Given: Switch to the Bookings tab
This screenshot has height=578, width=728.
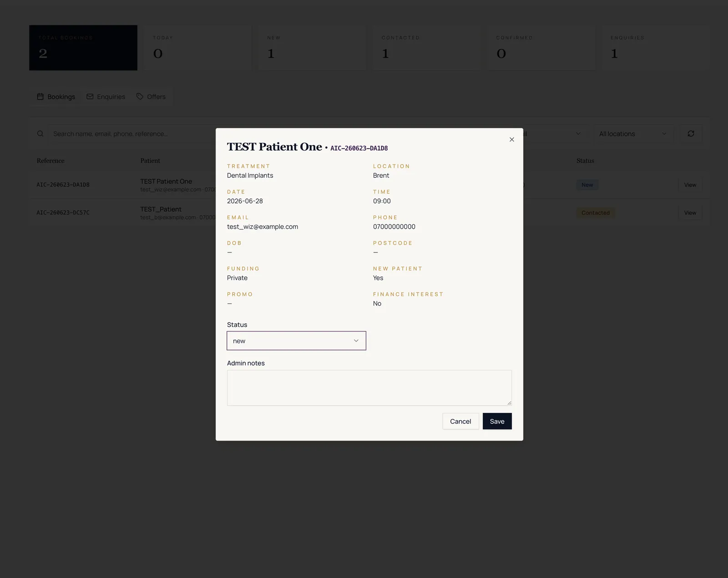Looking at the screenshot, I should point(56,97).
